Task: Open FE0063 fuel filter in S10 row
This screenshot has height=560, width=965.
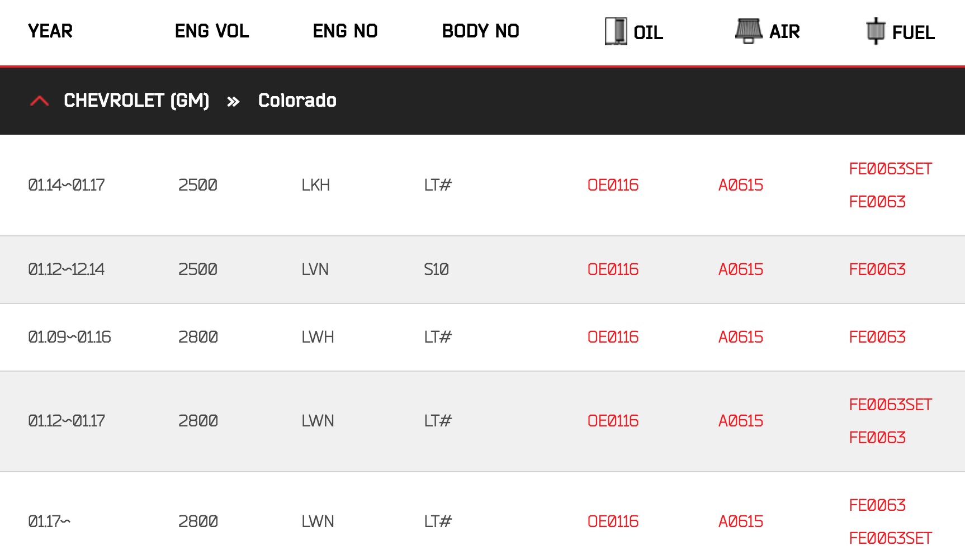Action: [877, 269]
